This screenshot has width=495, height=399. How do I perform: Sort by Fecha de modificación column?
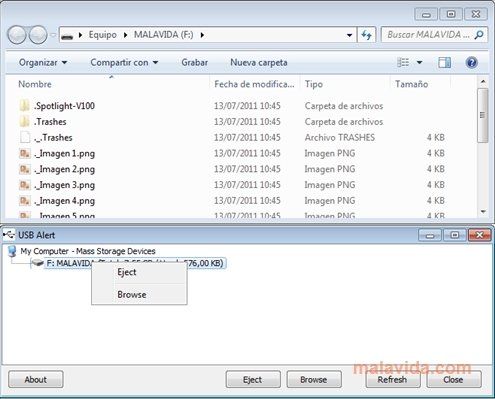[x=255, y=84]
